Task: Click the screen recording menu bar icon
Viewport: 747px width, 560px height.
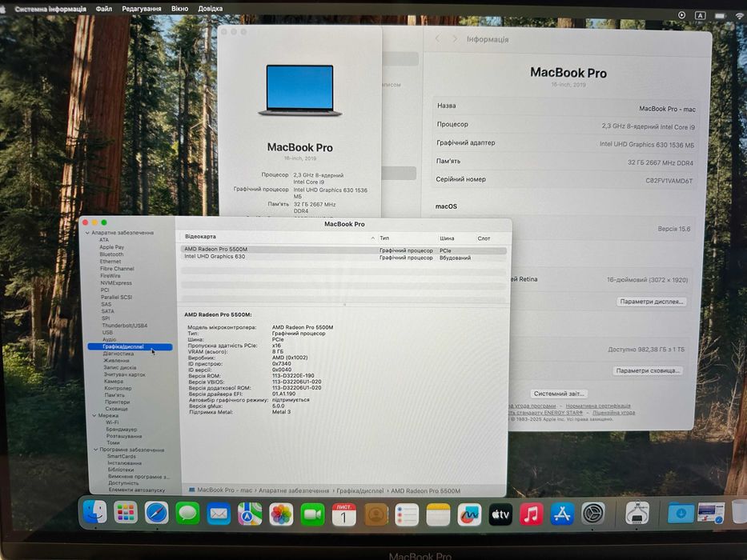Action: 681,14
